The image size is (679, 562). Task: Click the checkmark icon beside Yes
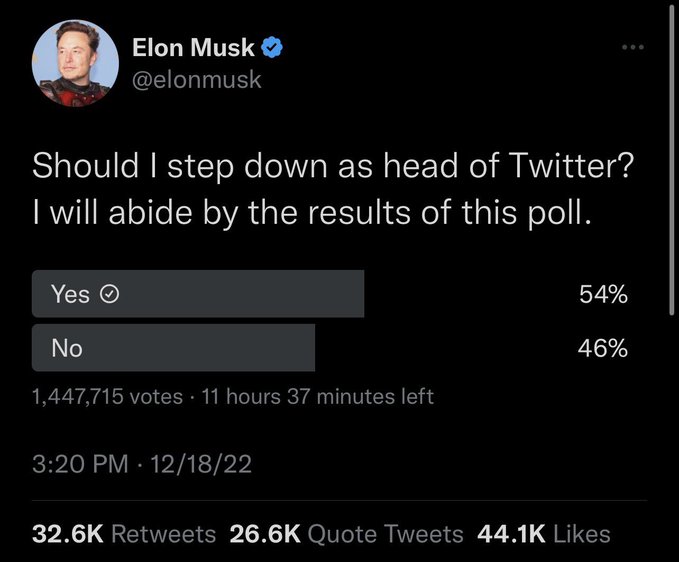(111, 294)
